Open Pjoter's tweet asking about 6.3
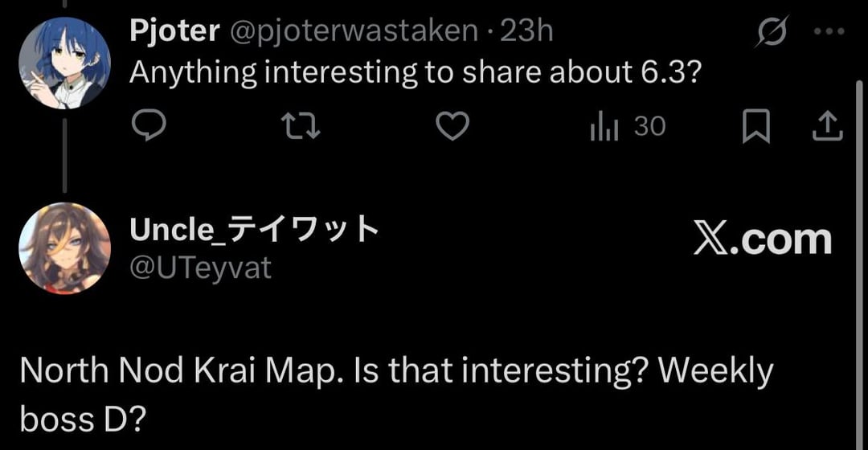 tap(417, 73)
